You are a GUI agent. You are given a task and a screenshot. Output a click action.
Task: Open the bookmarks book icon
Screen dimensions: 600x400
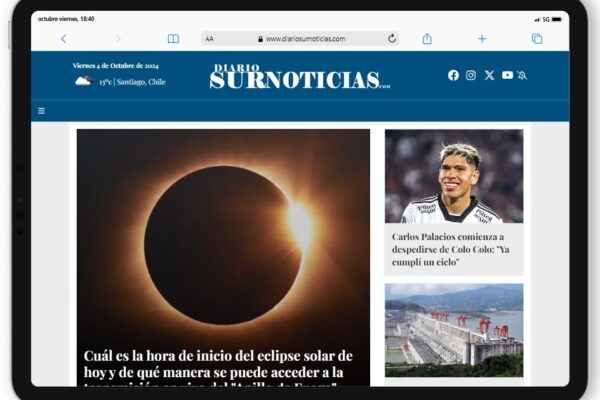[173, 39]
